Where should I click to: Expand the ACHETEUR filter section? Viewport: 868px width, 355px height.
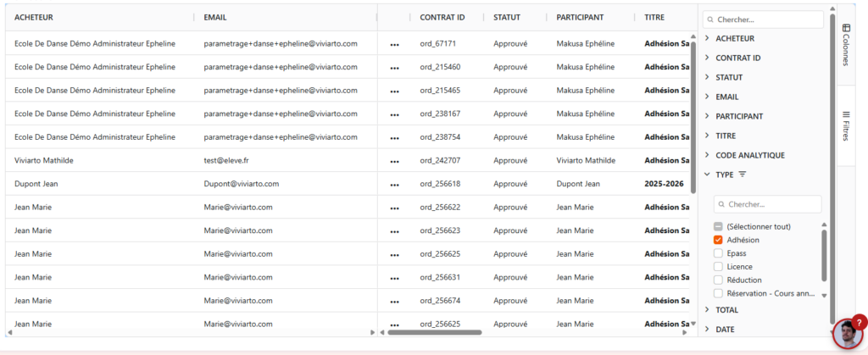[708, 38]
